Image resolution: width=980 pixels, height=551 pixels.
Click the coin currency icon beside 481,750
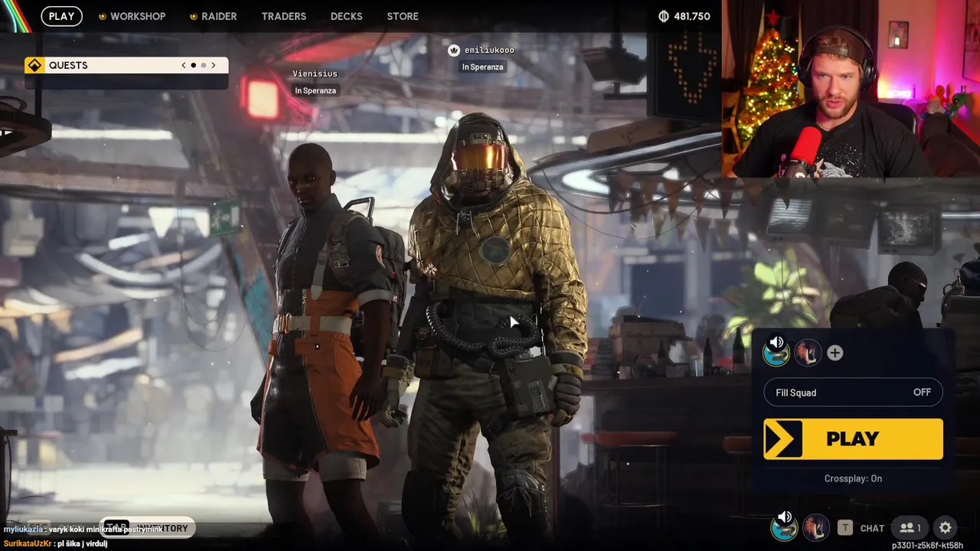664,16
